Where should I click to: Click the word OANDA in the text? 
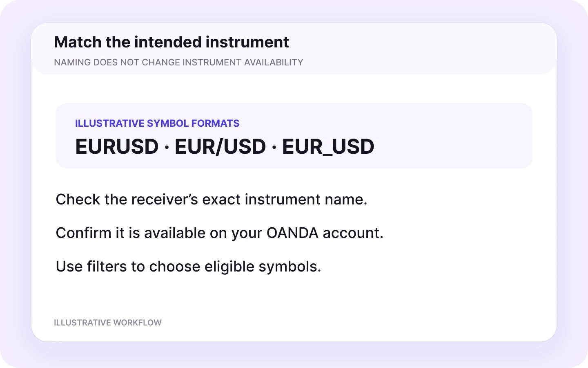[292, 233]
